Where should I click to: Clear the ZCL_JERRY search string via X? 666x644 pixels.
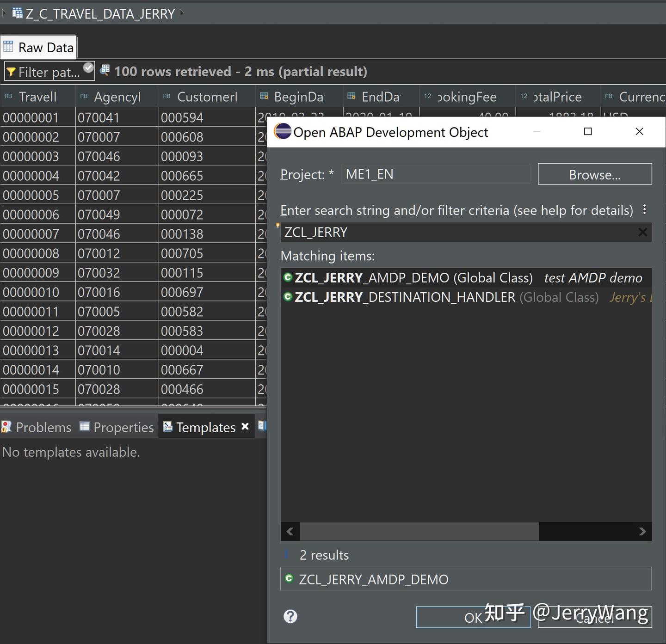click(x=642, y=232)
